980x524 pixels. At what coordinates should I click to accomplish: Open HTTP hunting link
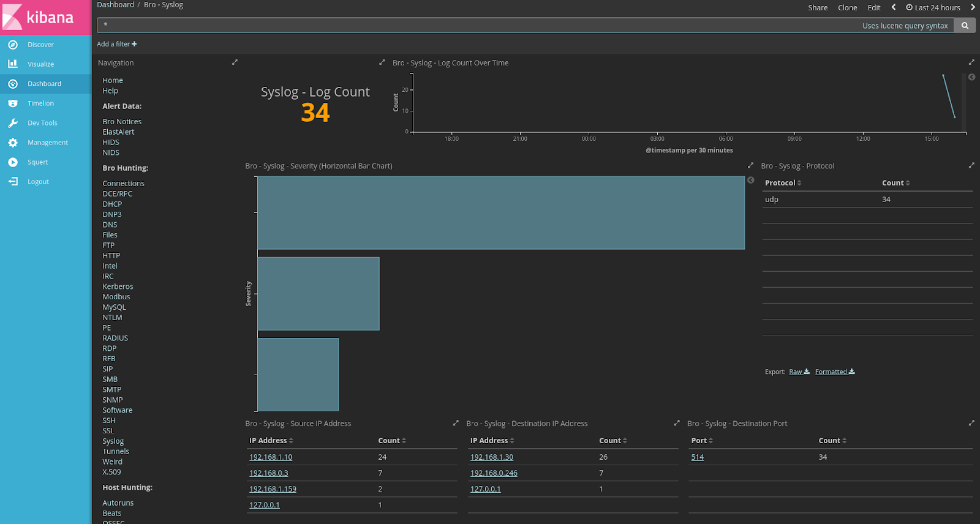pos(111,256)
